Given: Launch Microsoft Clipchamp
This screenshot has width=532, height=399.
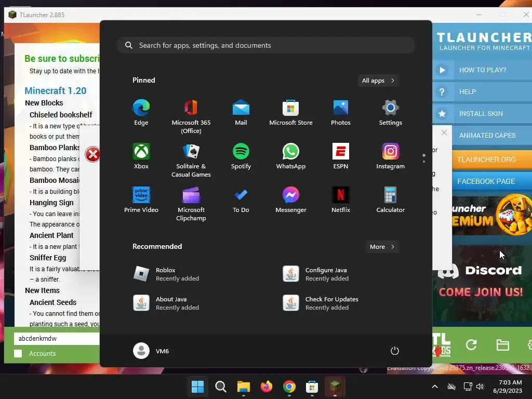Looking at the screenshot, I should pyautogui.click(x=191, y=204).
